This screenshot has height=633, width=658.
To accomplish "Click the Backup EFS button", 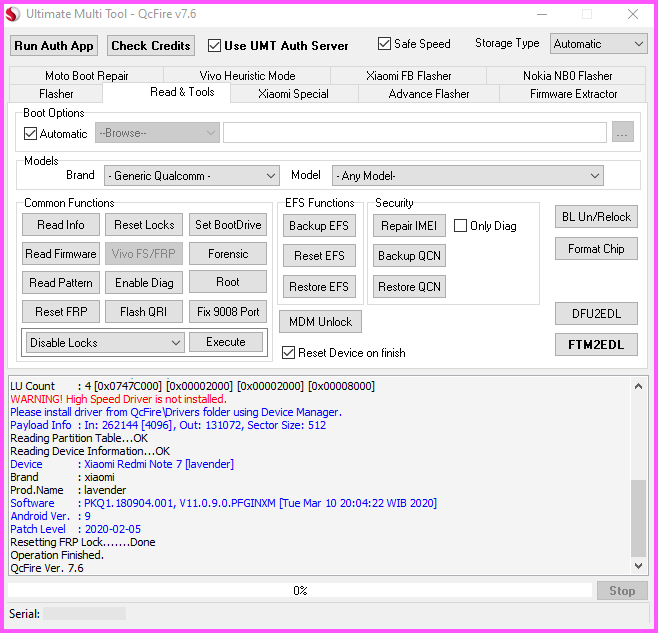I will pos(319,225).
